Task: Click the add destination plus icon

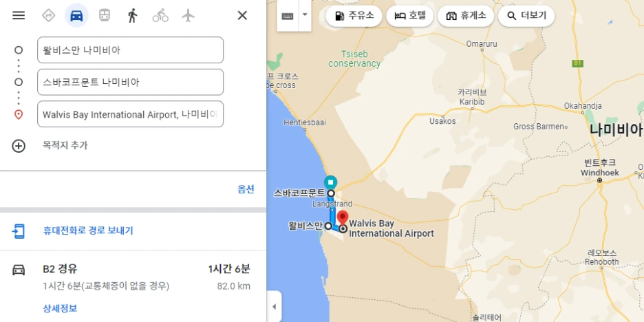Action: [x=19, y=146]
